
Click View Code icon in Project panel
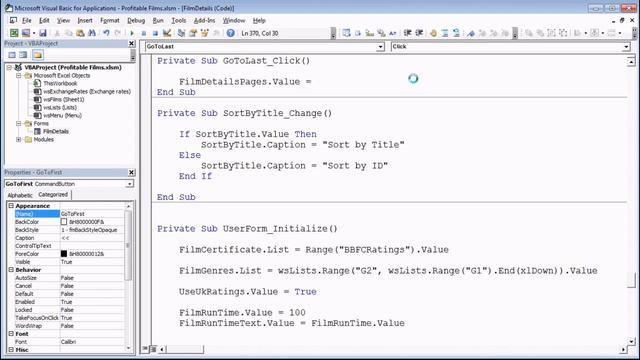coord(12,55)
